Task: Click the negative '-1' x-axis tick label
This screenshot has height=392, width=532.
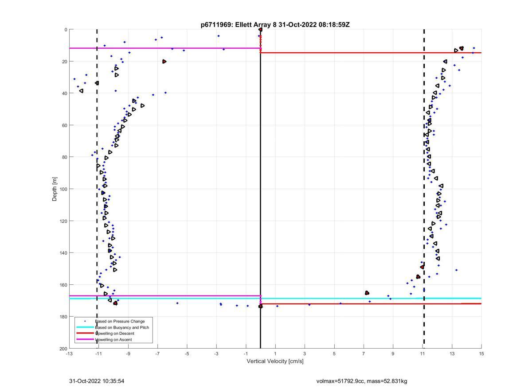Action: pyautogui.click(x=246, y=353)
